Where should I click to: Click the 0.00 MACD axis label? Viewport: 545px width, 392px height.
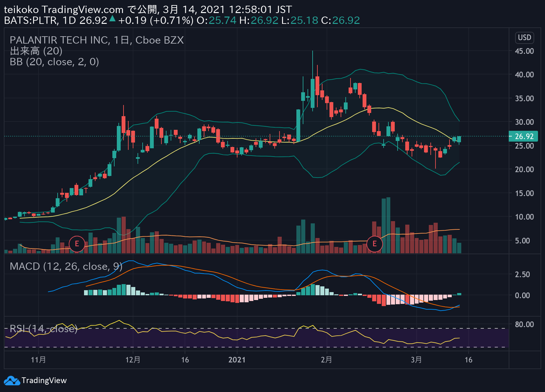(x=522, y=296)
